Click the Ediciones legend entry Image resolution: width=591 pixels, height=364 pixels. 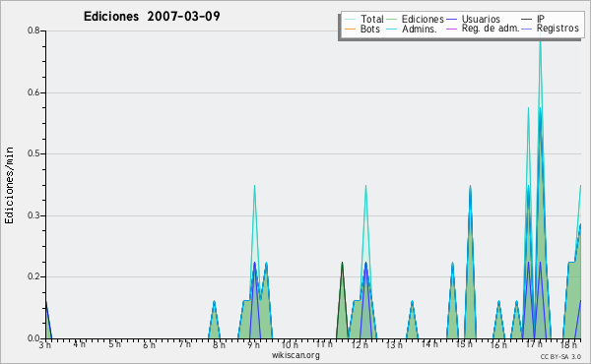pos(415,19)
